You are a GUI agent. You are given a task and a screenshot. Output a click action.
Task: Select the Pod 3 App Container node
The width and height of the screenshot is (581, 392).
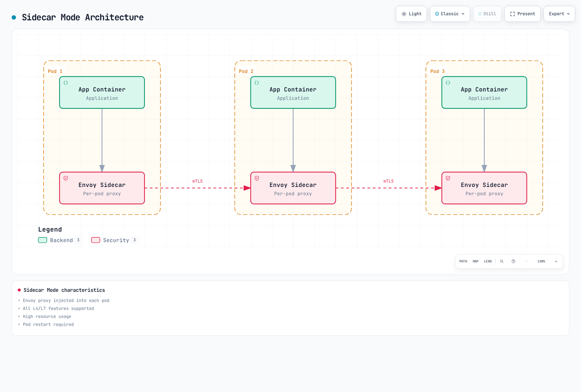(484, 93)
